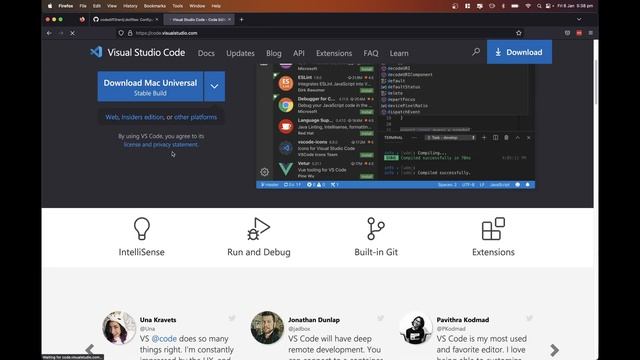Click the Run and Debug bug icon
The height and width of the screenshot is (360, 640).
pyautogui.click(x=258, y=229)
